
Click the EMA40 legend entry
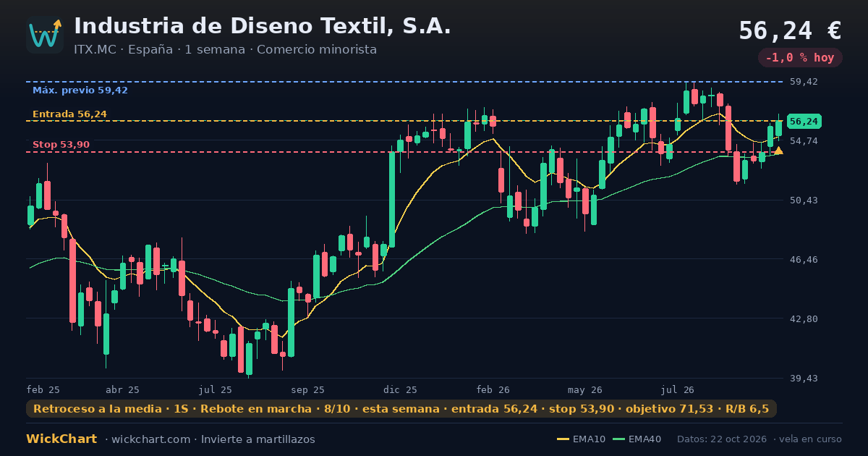pos(637,439)
